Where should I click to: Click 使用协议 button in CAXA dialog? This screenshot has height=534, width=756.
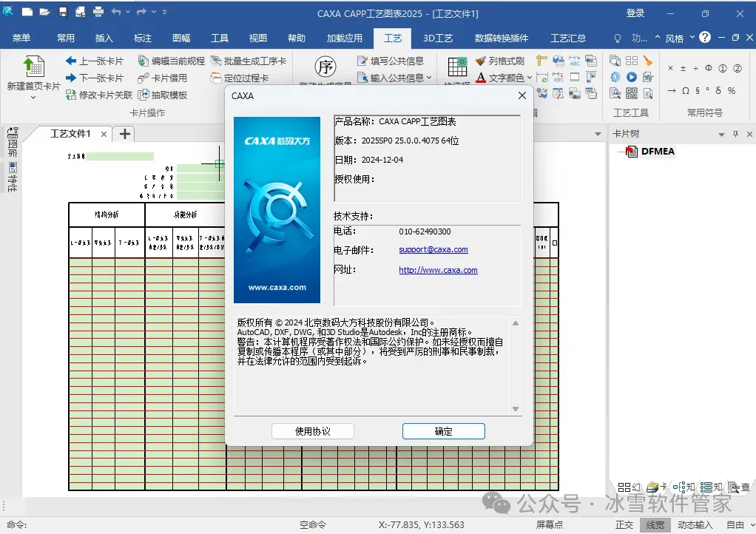tap(313, 431)
